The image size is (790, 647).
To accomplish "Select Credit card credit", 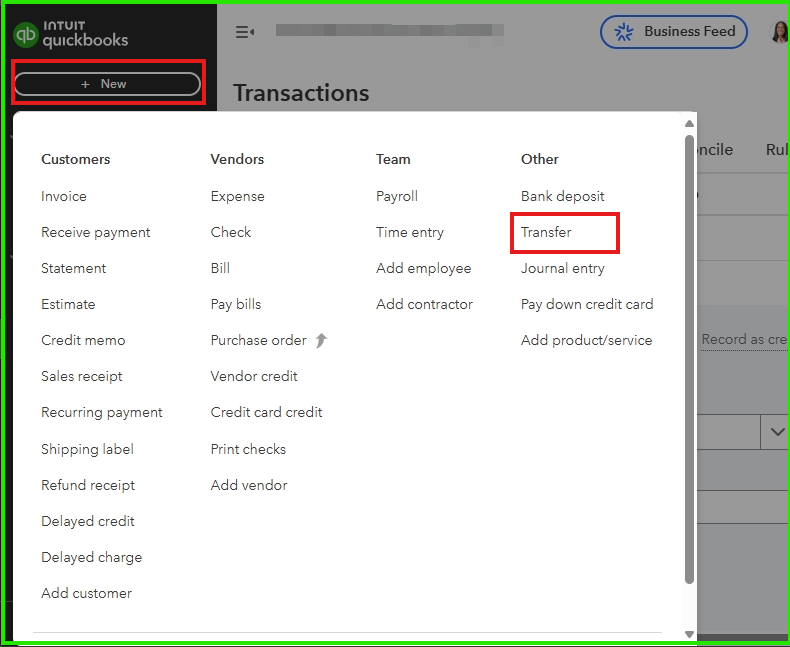I will pyautogui.click(x=267, y=412).
